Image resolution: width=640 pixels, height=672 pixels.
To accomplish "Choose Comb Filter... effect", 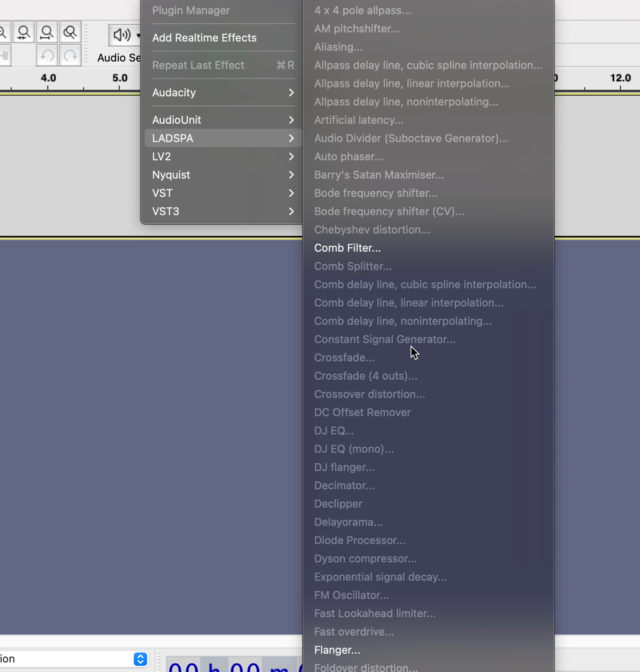I will [x=428, y=248].
